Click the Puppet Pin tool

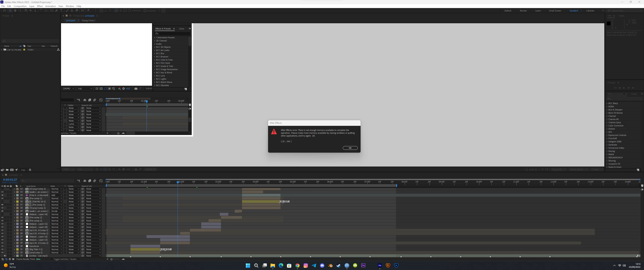pyautogui.click(x=88, y=10)
